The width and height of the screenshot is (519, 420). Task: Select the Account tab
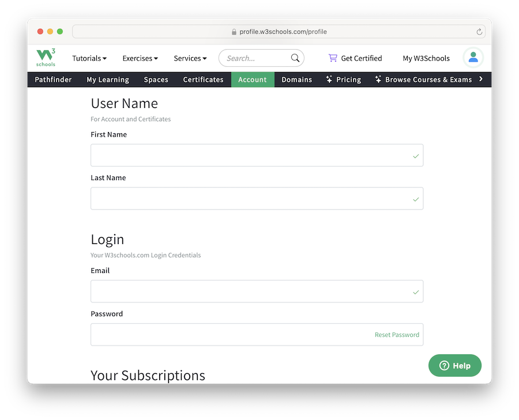pyautogui.click(x=253, y=80)
